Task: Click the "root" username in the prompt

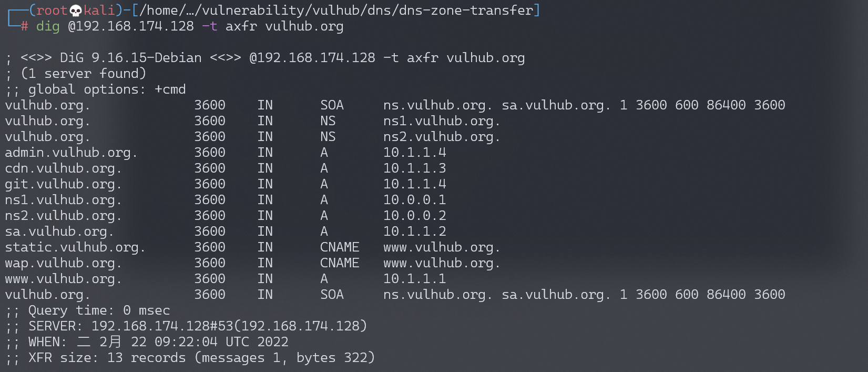Action: 52,11
